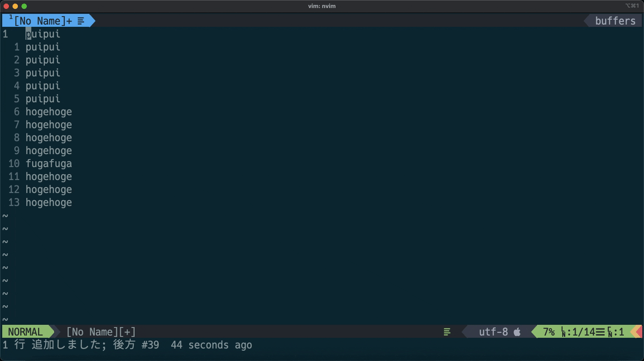
Task: Click the 'vim: nvim' window title
Action: point(322,6)
